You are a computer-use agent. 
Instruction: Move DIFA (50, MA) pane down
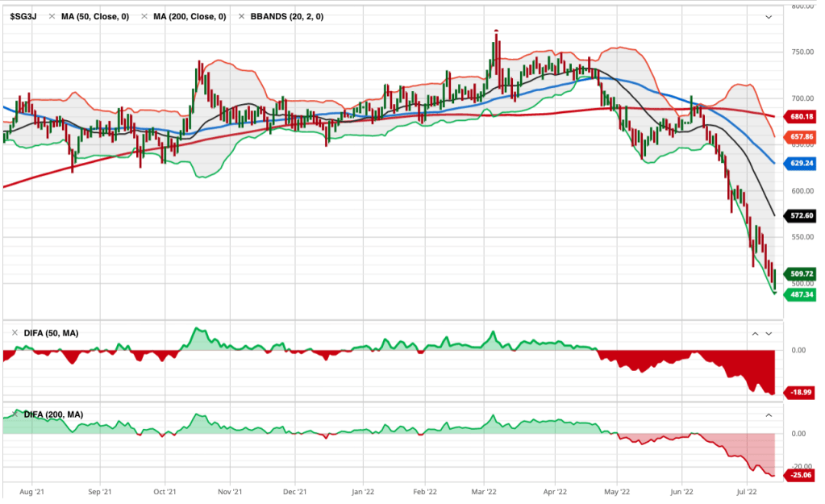[769, 333]
